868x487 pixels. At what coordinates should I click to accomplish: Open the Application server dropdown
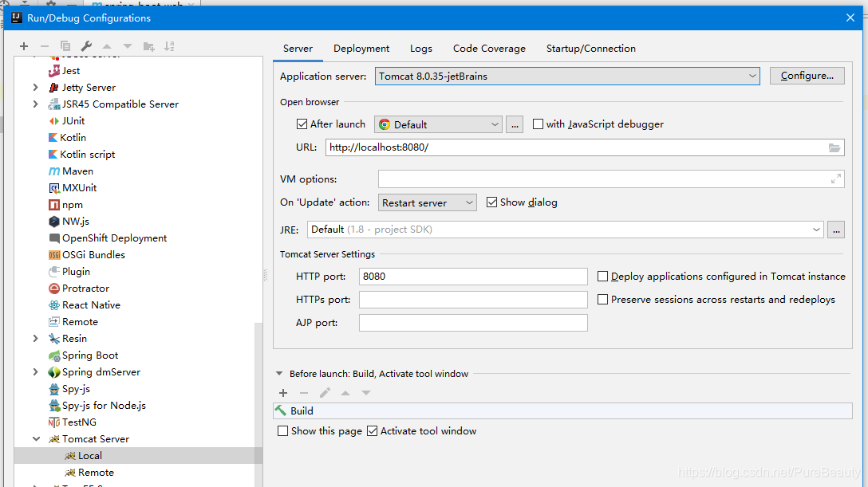point(567,77)
